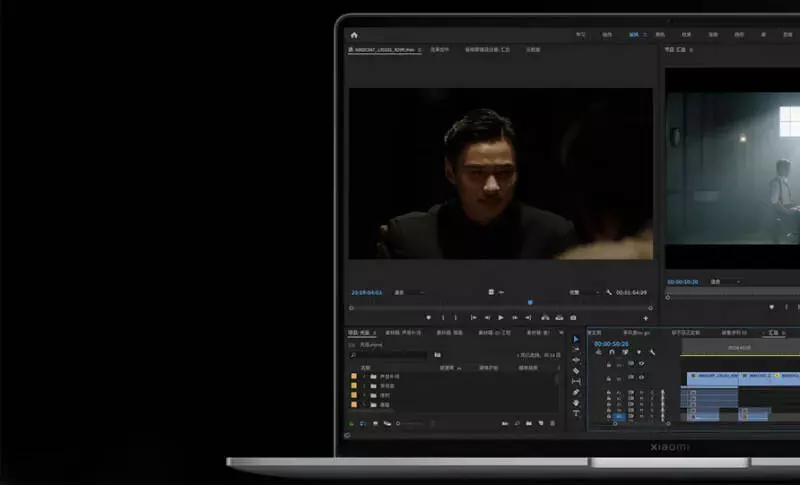Open Source monitor button editor plus
800x485 pixels.
645,318
